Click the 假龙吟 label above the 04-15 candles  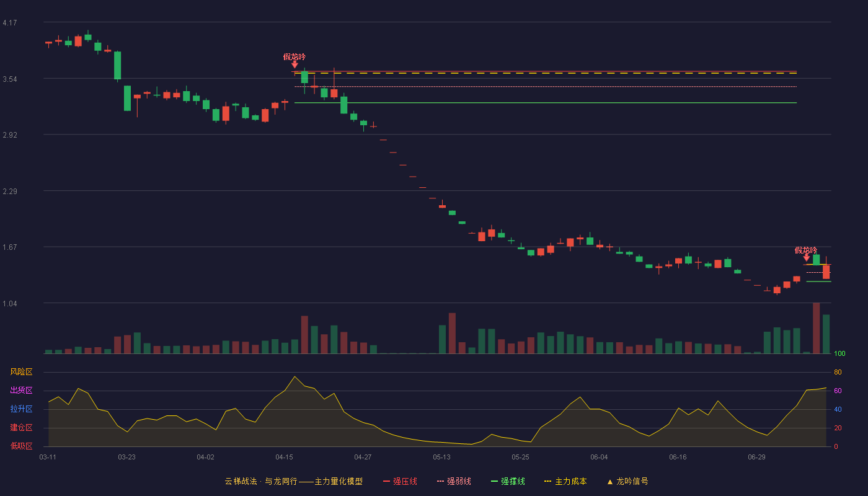pos(294,56)
